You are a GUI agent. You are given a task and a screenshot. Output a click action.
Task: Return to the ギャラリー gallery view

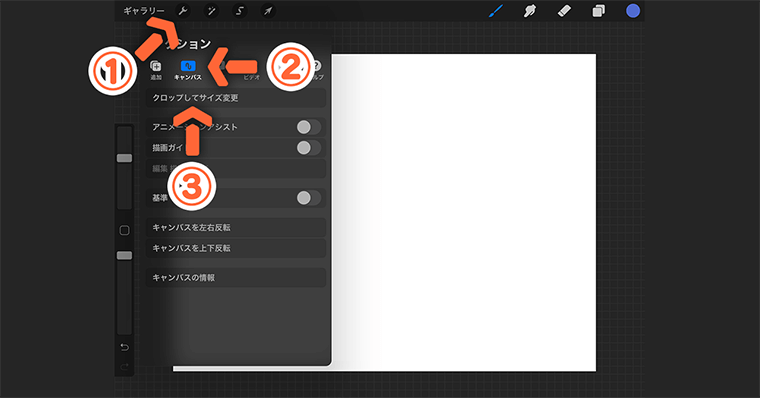[x=143, y=11]
